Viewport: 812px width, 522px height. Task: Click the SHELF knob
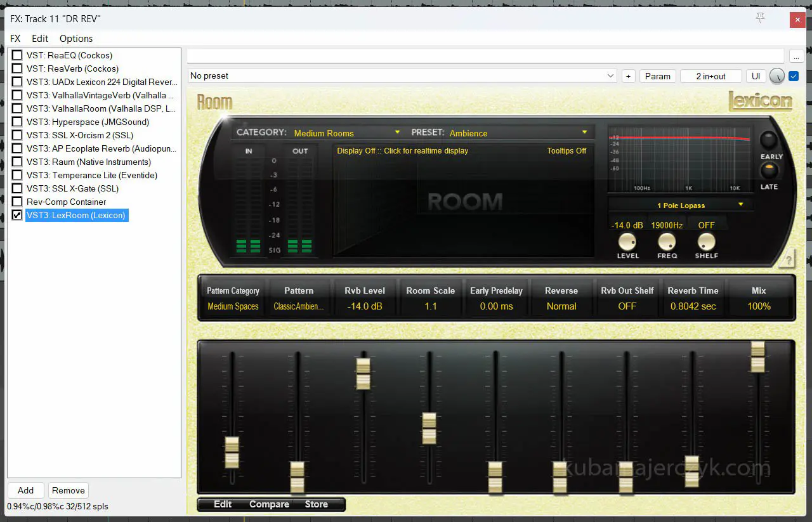(706, 242)
